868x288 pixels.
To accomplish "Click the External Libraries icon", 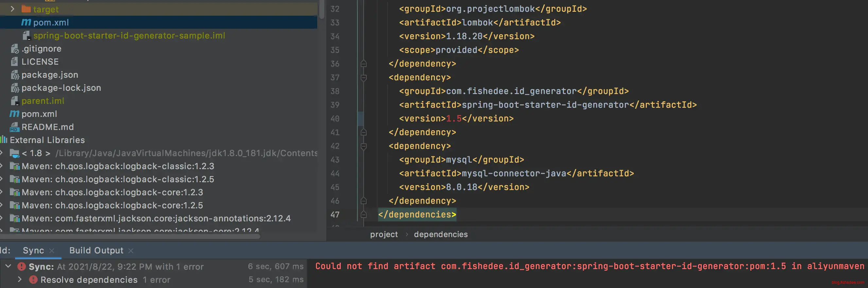I will (4, 140).
